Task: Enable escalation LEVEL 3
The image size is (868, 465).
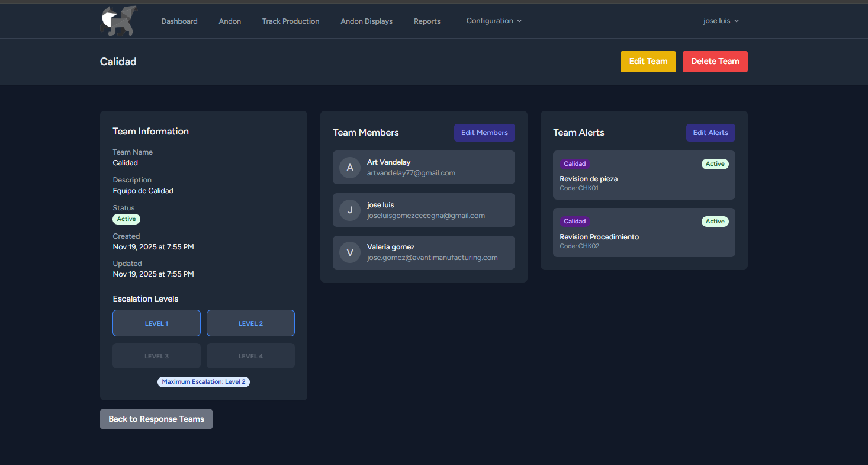Action: [x=156, y=356]
